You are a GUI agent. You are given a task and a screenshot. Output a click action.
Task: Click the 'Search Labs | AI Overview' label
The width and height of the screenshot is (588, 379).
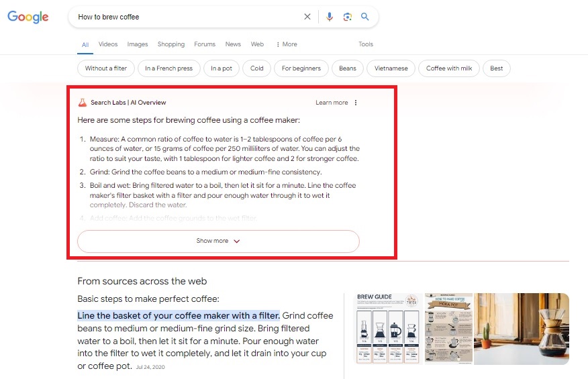(x=128, y=103)
